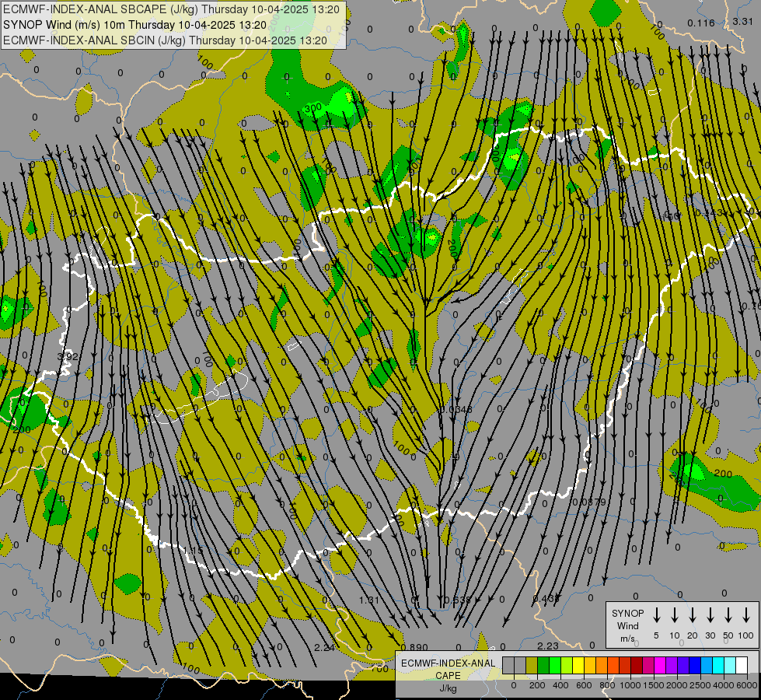Click the '2.23' value on the map
Viewport: 761px width, 700px height.
(x=548, y=646)
